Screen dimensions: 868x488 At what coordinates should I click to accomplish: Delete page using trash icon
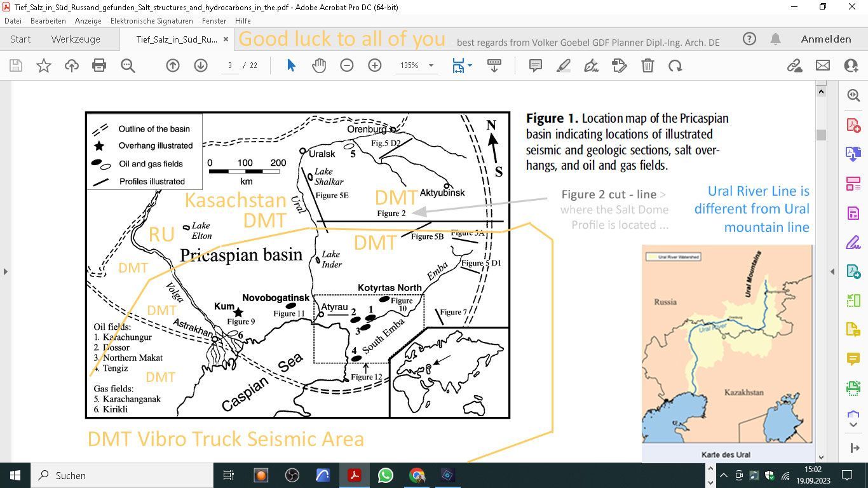647,65
